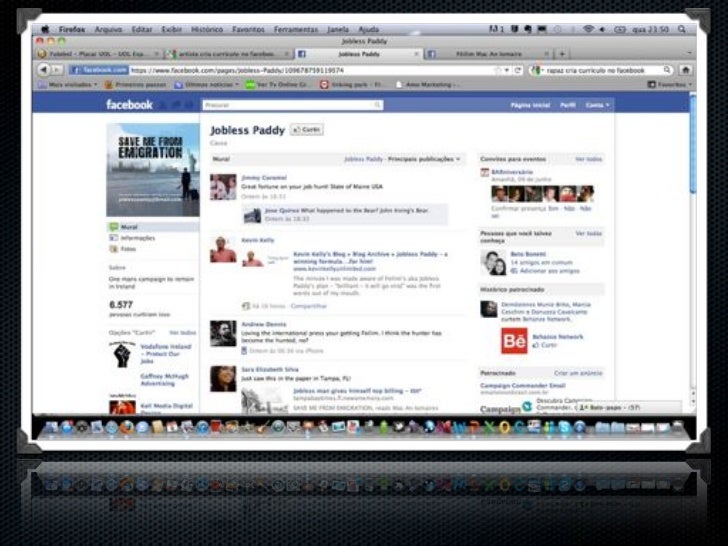Image resolution: width=728 pixels, height=546 pixels.
Task: Launch Firefox from the Dock
Action: click(x=126, y=427)
